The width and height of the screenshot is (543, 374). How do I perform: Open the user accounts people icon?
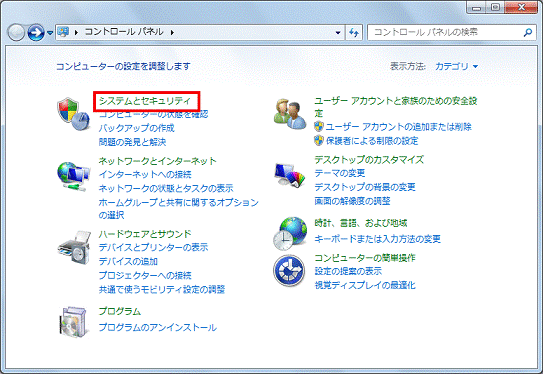click(x=290, y=114)
